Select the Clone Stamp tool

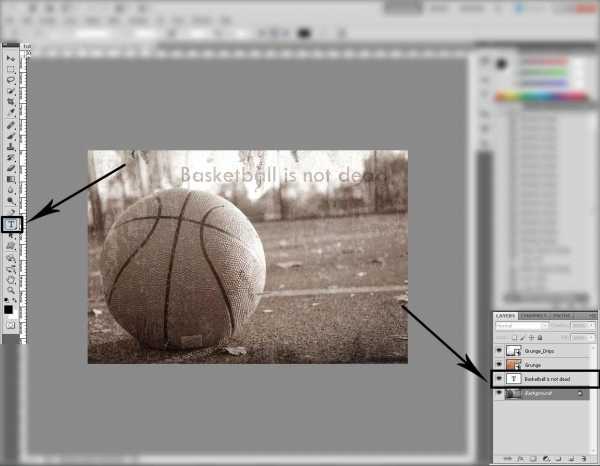pyautogui.click(x=11, y=147)
